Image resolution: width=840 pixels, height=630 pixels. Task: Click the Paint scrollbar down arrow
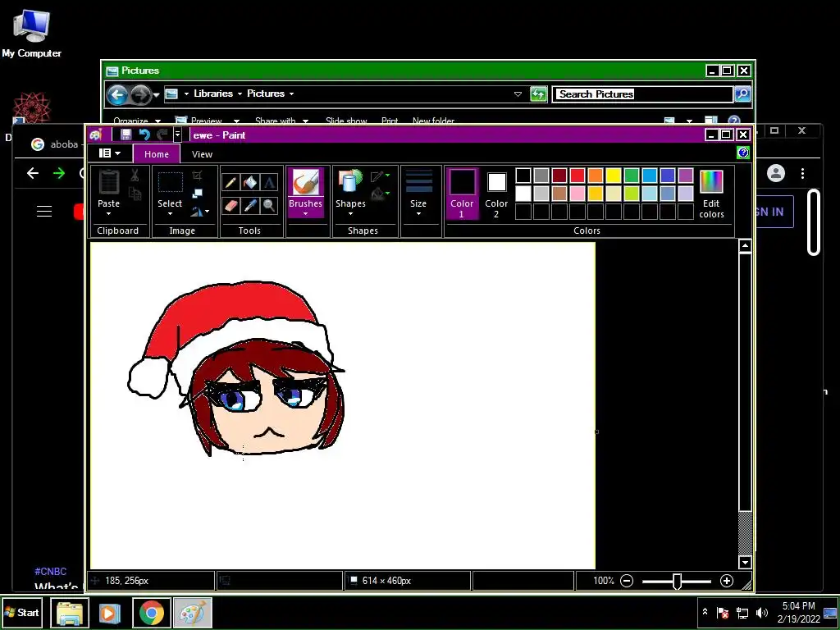click(745, 563)
